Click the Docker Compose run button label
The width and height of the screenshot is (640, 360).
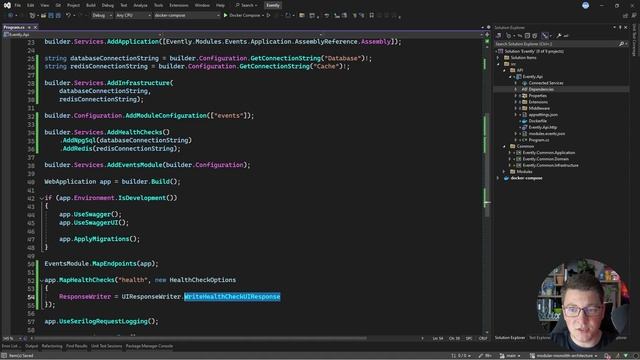coord(244,16)
